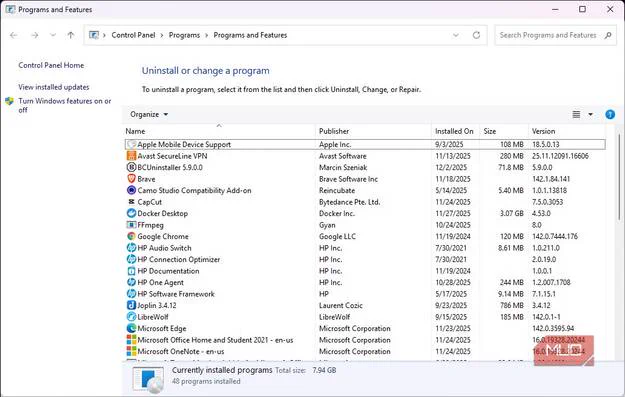Select the LibreWolf entry name
This screenshot has width=625, height=397.
153,317
